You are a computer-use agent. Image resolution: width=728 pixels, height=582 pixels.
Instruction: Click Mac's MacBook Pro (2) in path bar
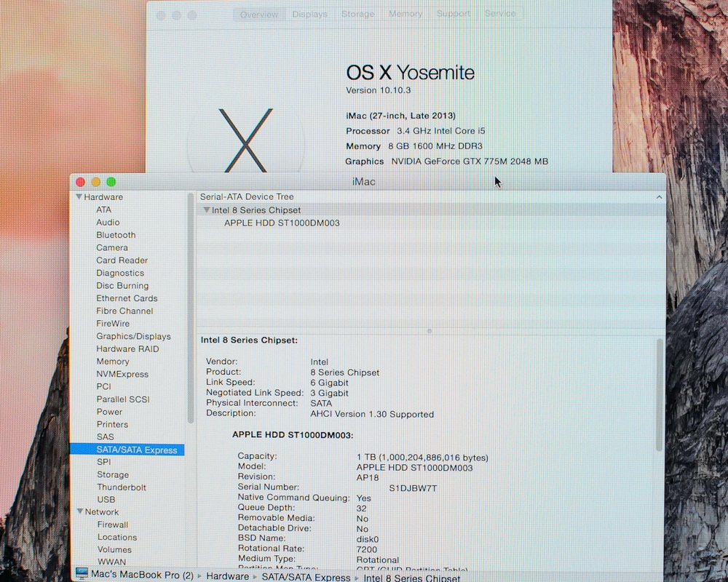[x=142, y=575]
